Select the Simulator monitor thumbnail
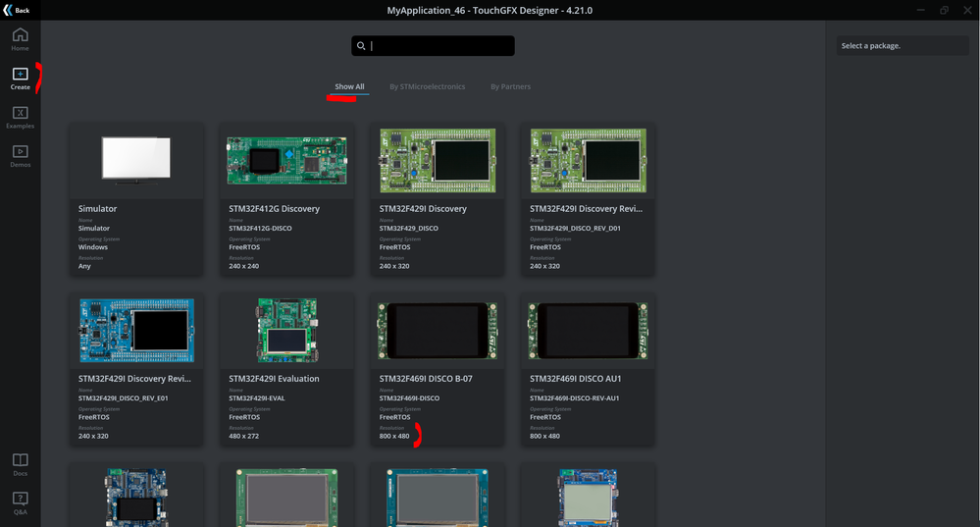Screen dimensions: 980x527 [x=136, y=161]
